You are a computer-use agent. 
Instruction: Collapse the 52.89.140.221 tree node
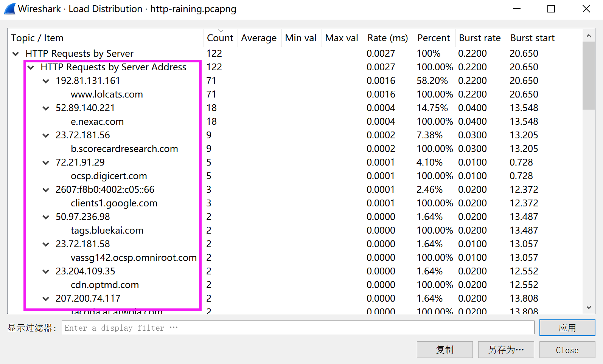46,108
